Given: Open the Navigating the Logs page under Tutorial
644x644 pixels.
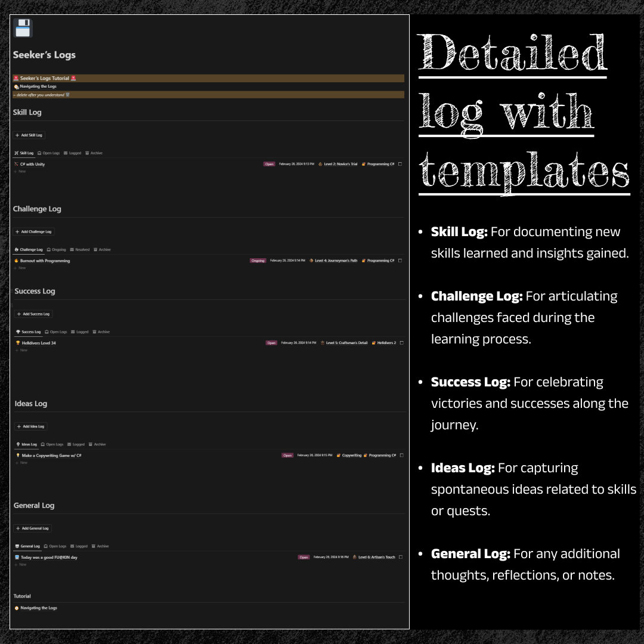Looking at the screenshot, I should click(38, 608).
